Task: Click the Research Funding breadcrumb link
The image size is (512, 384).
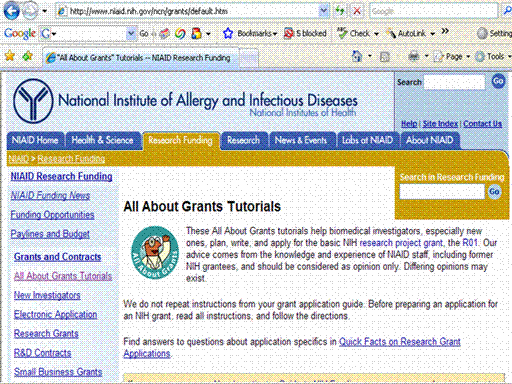Action: pyautogui.click(x=71, y=159)
